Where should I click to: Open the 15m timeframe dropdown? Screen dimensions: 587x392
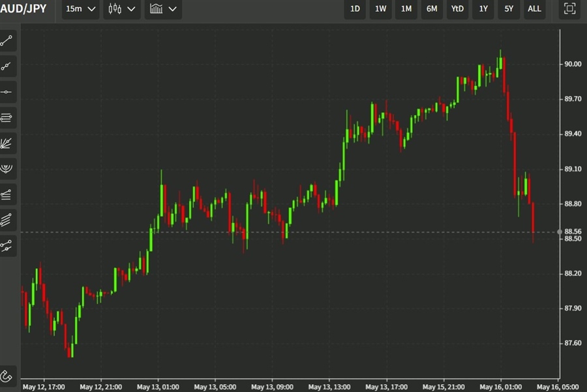[81, 9]
